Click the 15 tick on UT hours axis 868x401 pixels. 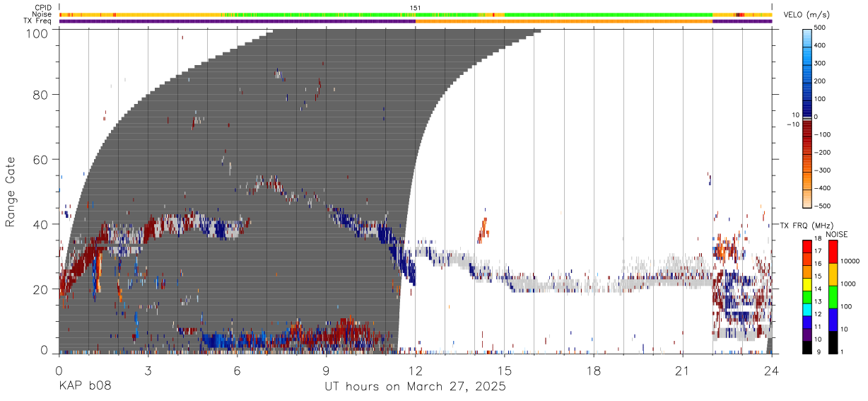coord(505,371)
